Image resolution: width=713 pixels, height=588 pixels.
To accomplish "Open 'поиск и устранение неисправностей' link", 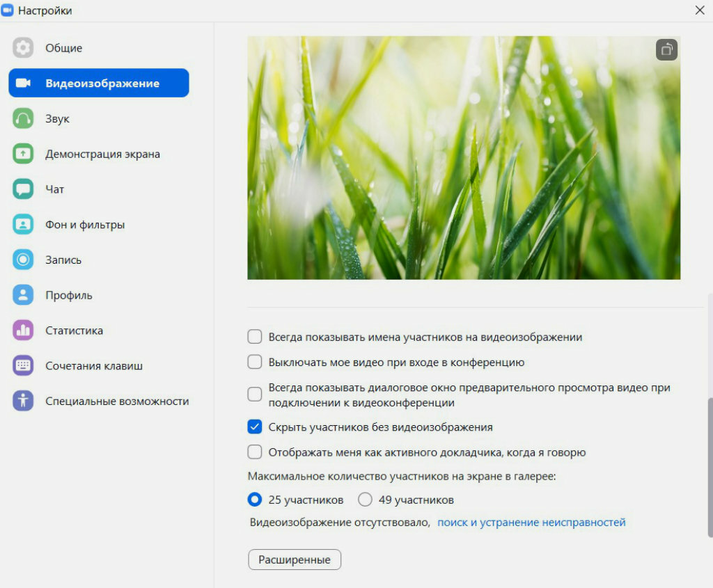I will click(531, 523).
